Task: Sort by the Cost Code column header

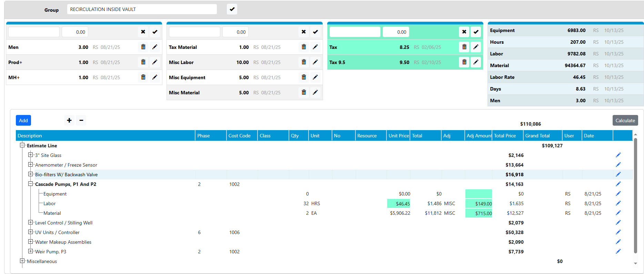Action: pos(240,136)
